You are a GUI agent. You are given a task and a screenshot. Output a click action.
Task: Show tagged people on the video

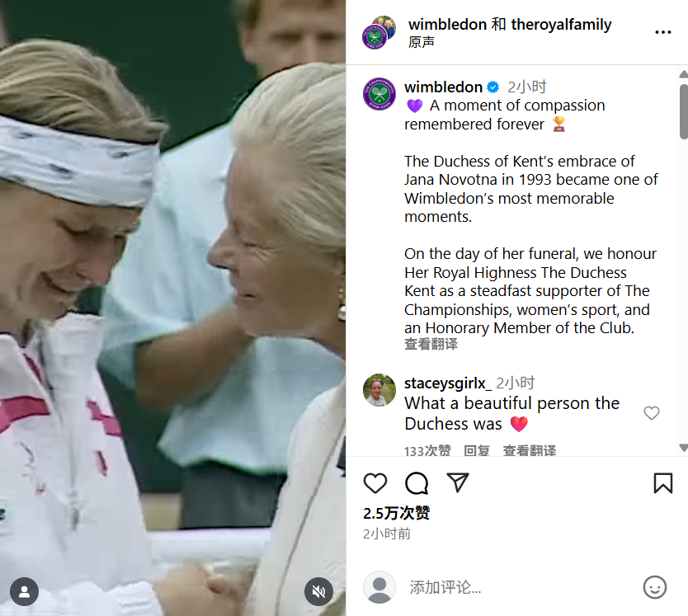pos(25,591)
